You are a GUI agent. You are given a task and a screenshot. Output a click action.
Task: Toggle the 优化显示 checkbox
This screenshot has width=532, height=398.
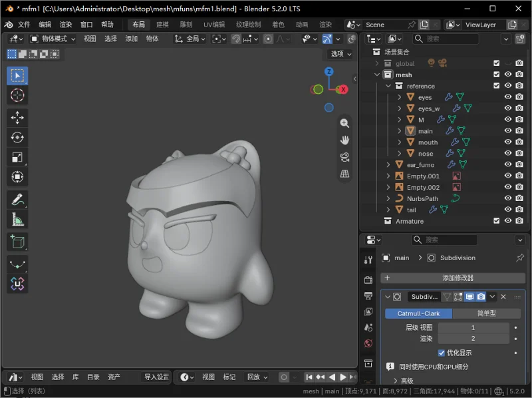click(441, 353)
